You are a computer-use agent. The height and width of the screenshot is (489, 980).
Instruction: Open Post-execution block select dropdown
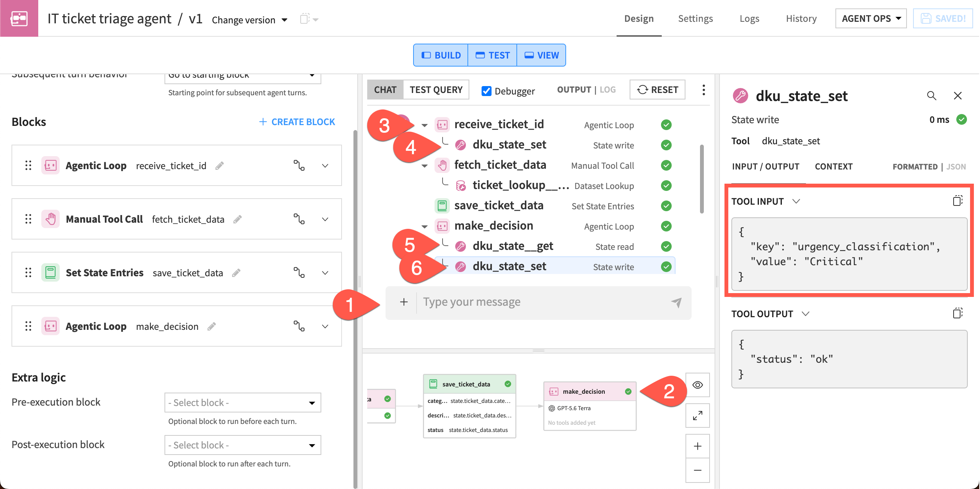tap(243, 445)
